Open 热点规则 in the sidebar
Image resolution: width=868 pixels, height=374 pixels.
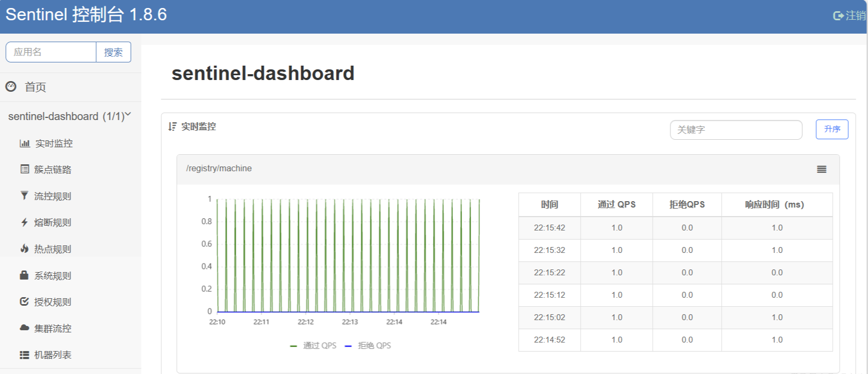click(53, 249)
